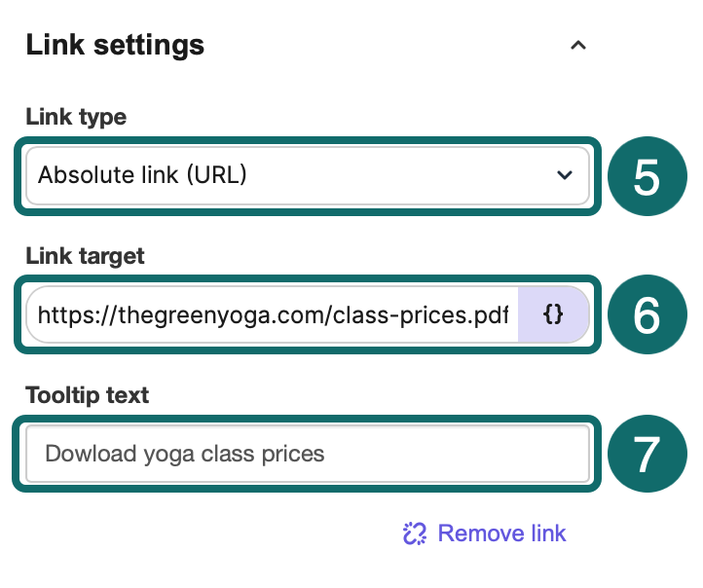Image resolution: width=703 pixels, height=588 pixels.
Task: Click the Remove link text
Action: coord(501,533)
